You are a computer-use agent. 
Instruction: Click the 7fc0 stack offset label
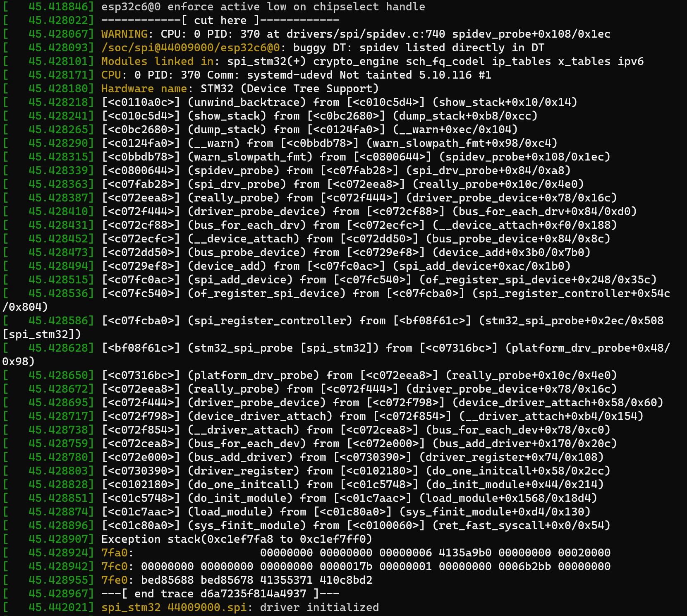[115, 566]
